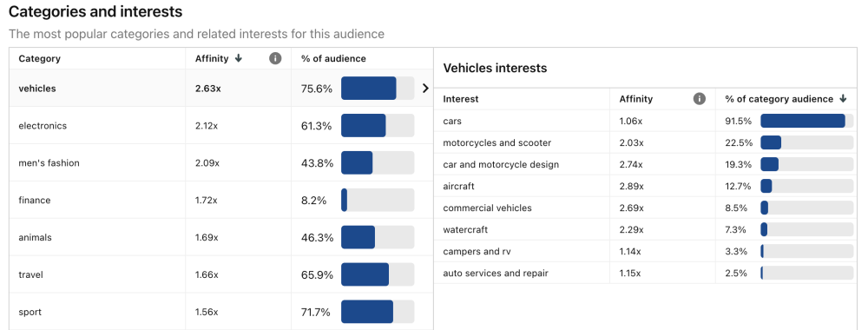The width and height of the screenshot is (868, 330).
Task: Click the aircraft interest row
Action: pos(646,186)
